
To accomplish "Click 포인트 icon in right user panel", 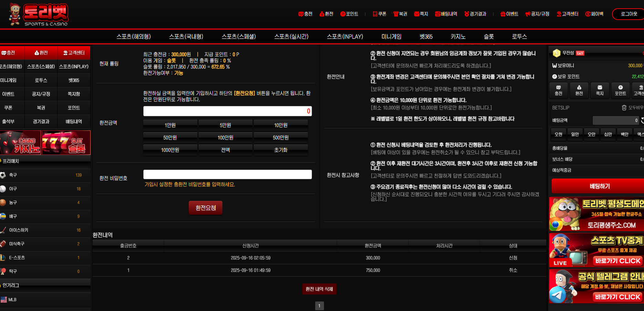I will tap(620, 90).
